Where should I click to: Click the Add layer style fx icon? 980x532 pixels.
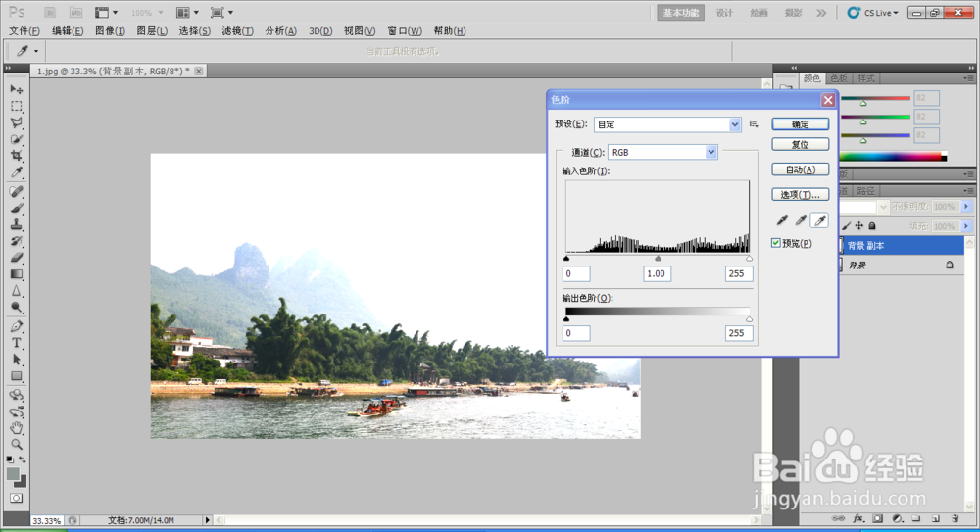[858, 519]
